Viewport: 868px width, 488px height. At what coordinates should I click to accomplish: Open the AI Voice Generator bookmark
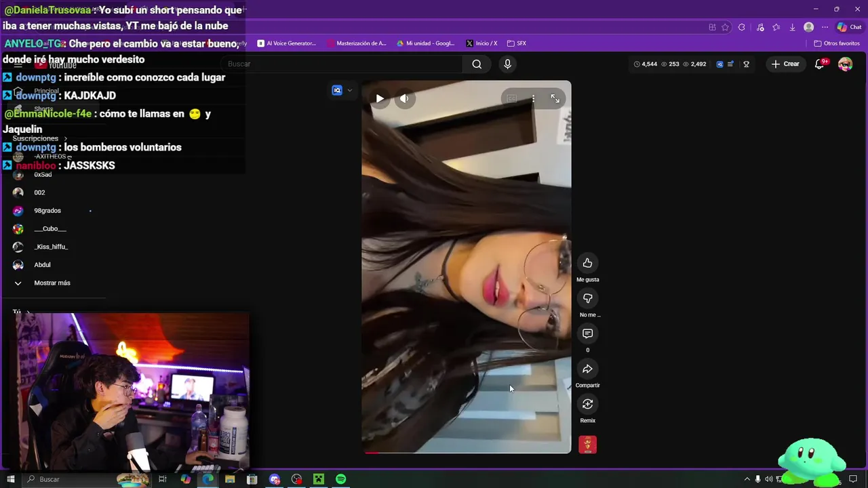[286, 43]
